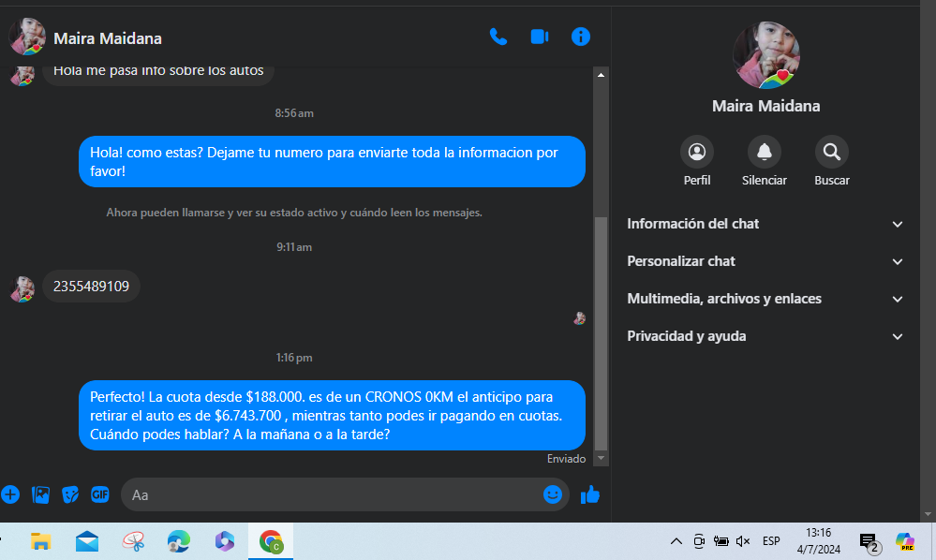Viewport: 936px width, 560px height.
Task: Search the conversation with Buscar
Action: 832,152
